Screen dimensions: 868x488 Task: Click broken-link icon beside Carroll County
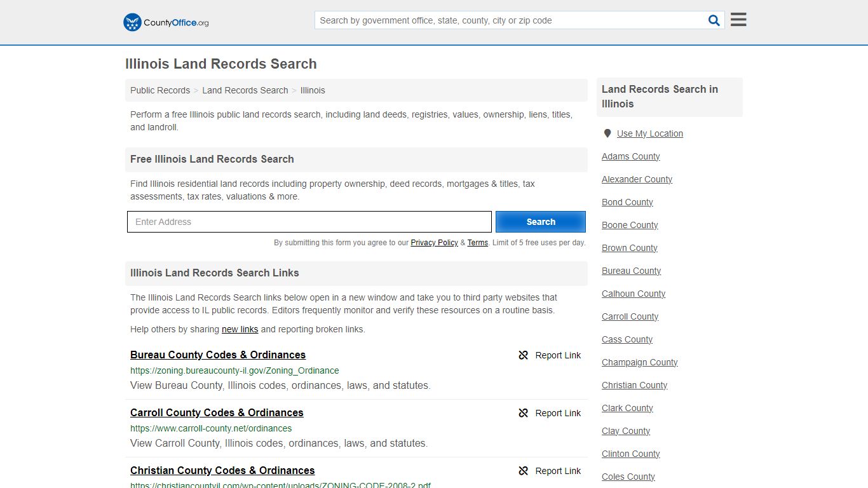tap(524, 413)
